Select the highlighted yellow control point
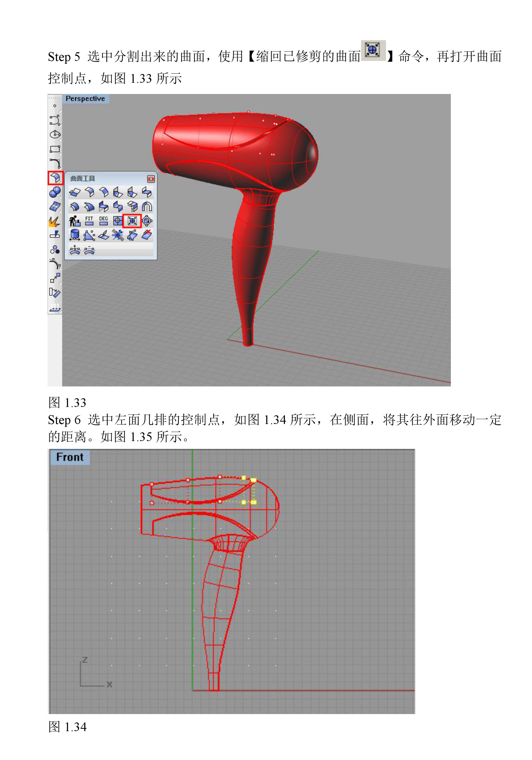Image resolution: width=532 pixels, height=760 pixels. pyautogui.click(x=253, y=480)
